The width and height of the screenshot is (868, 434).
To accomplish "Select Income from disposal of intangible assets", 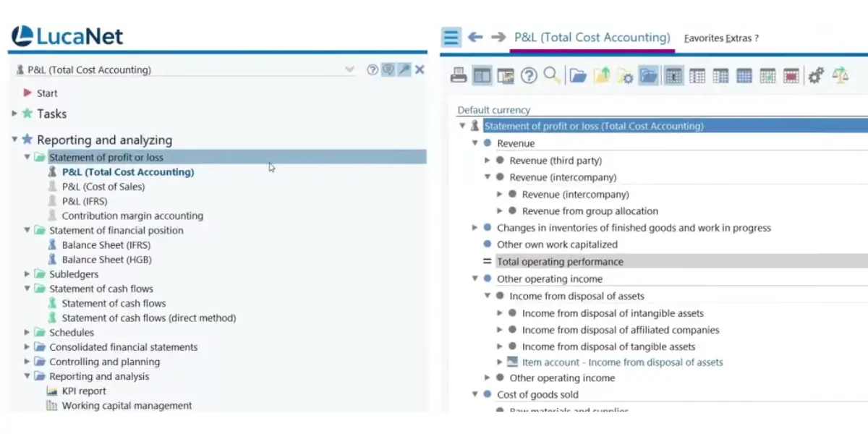I will (x=613, y=313).
